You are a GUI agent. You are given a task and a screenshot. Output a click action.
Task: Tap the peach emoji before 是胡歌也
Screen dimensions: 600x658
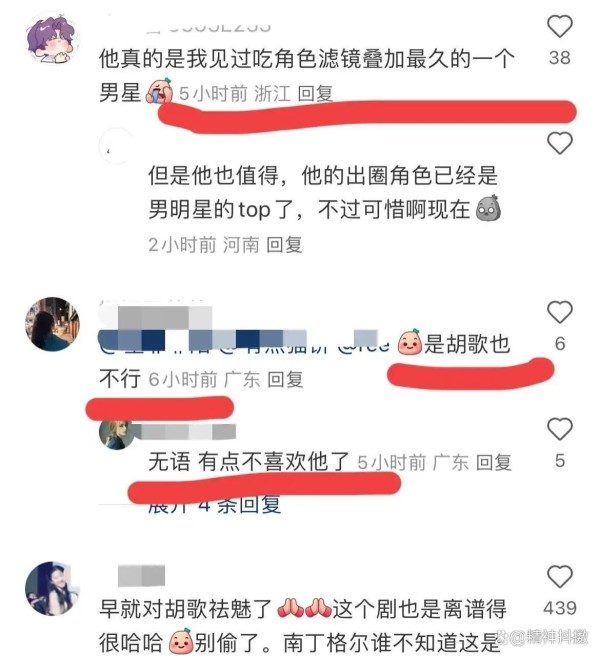tap(409, 342)
